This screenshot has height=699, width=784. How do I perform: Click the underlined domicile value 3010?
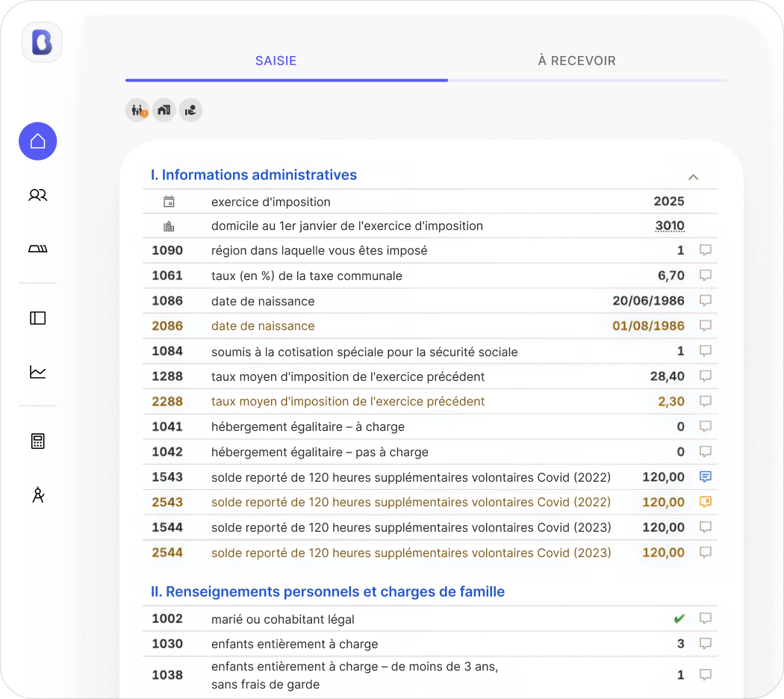(x=670, y=226)
